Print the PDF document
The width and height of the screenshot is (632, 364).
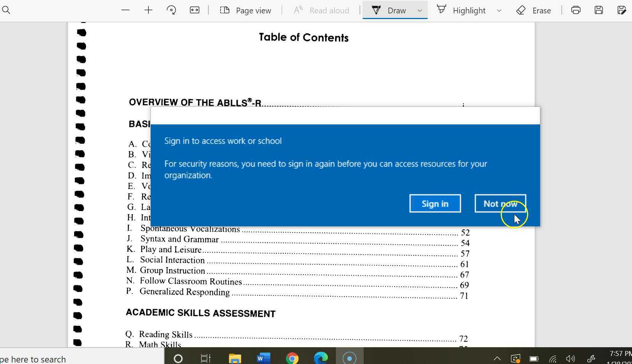pos(576,10)
